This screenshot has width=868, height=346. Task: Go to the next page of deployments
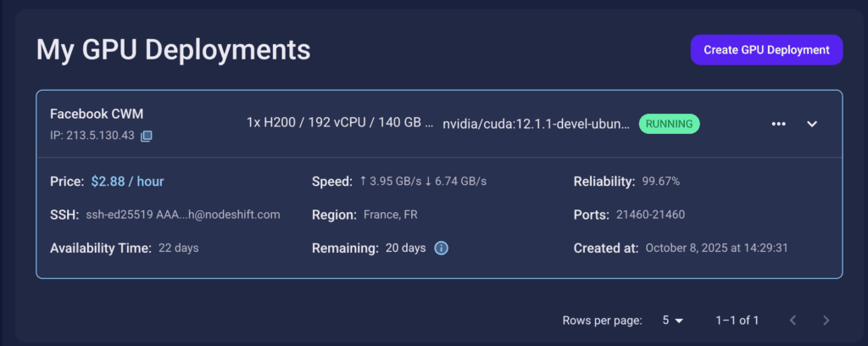pos(826,321)
